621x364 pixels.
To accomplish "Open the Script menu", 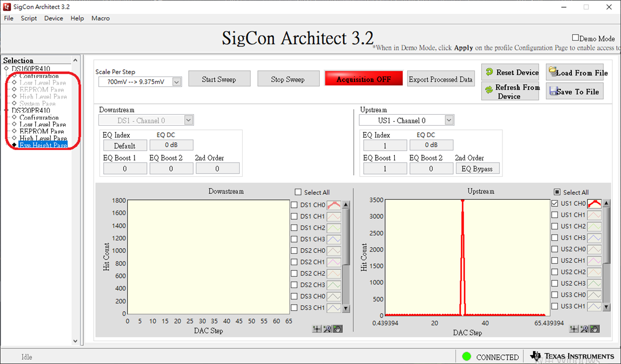I will pyautogui.click(x=29, y=18).
